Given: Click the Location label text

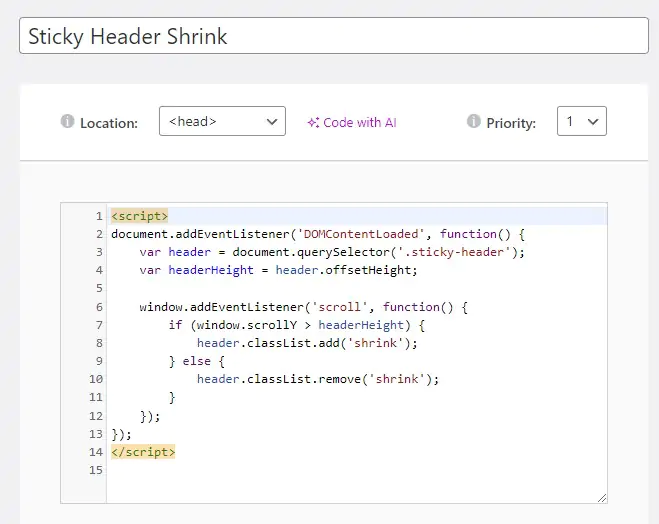Looking at the screenshot, I should tap(109, 123).
